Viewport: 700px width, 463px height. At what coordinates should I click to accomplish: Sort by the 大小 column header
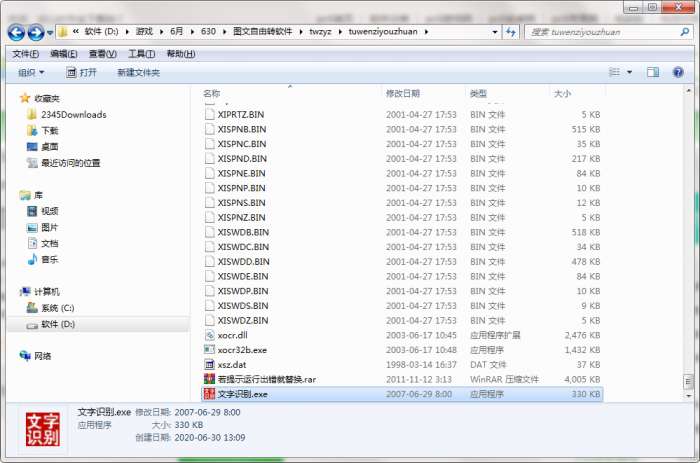click(562, 93)
